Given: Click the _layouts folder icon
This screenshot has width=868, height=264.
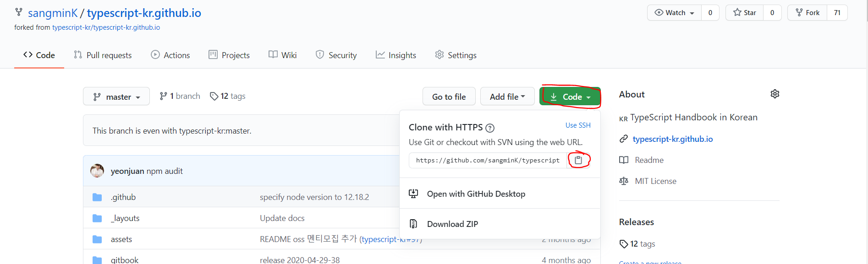Looking at the screenshot, I should click(97, 218).
